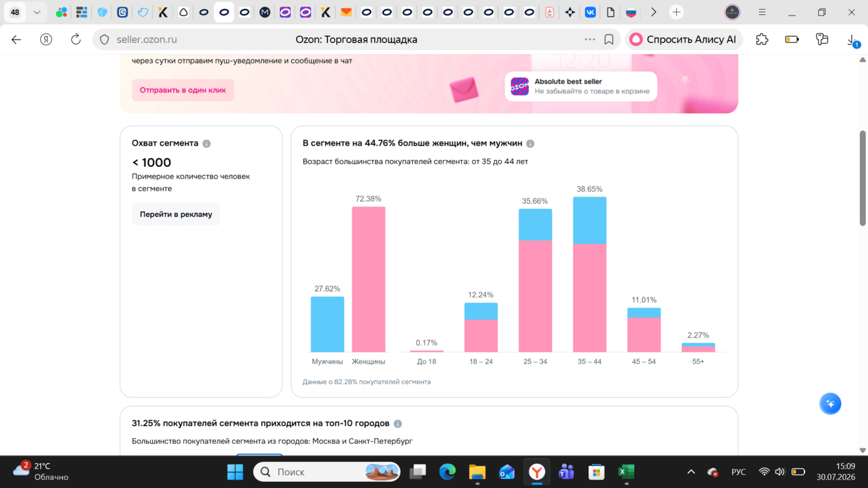Open info icon beside gender comparison heading

pyautogui.click(x=531, y=144)
